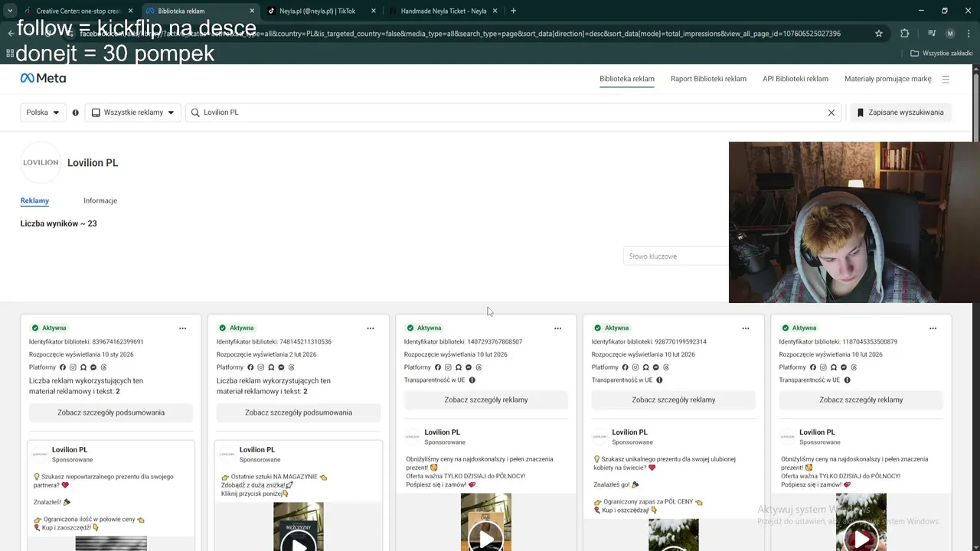Open the browser extensions puzzle icon

(x=905, y=34)
